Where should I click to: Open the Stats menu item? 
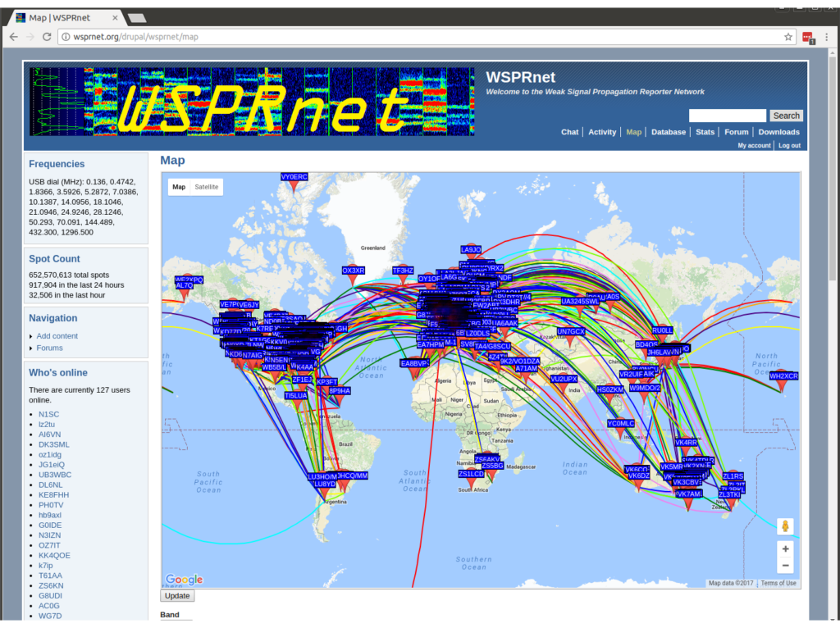point(705,132)
